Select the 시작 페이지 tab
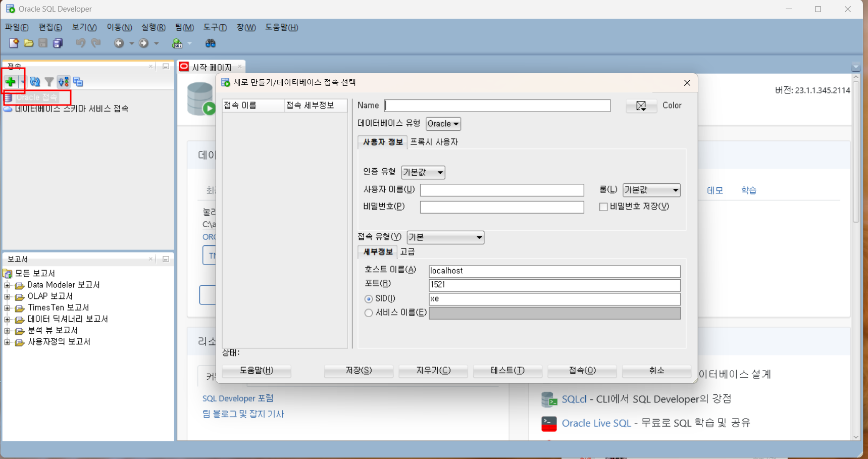The image size is (868, 459). [212, 67]
